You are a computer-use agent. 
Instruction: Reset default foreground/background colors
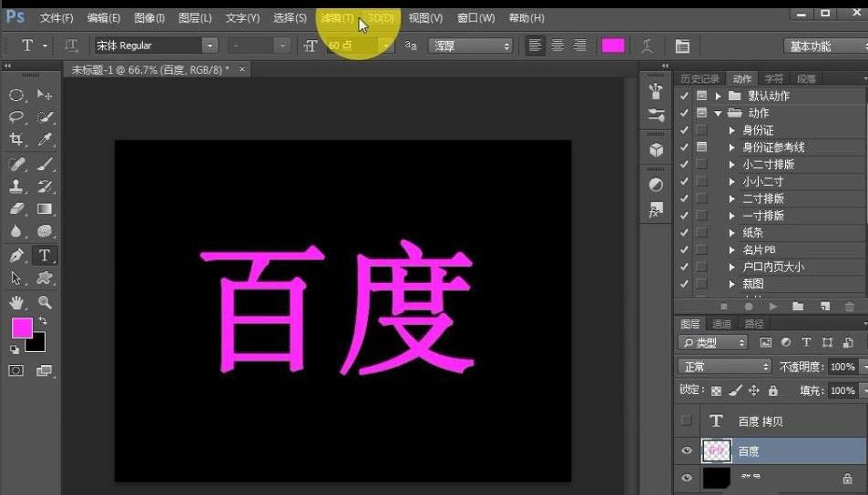[15, 349]
